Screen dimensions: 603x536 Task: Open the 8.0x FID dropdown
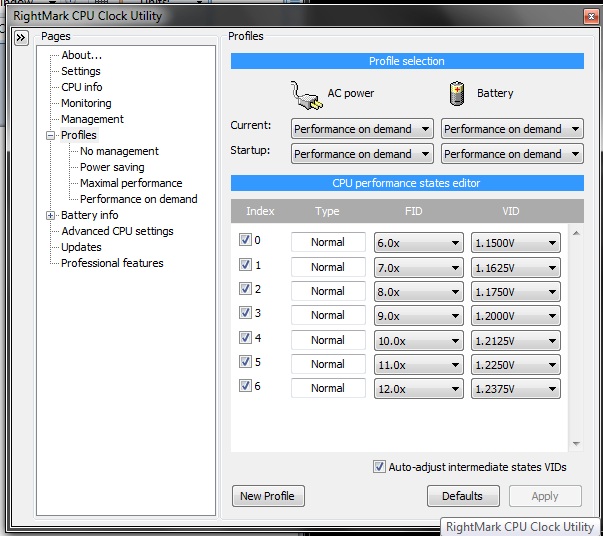418,292
